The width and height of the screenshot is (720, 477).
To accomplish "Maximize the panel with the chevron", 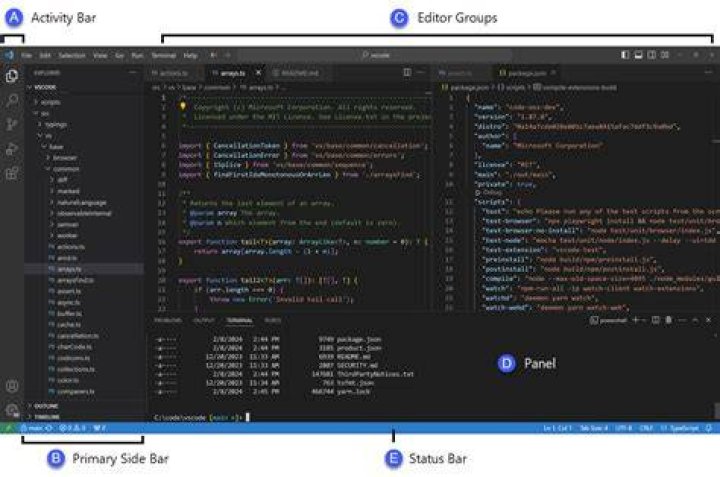I will (x=695, y=320).
